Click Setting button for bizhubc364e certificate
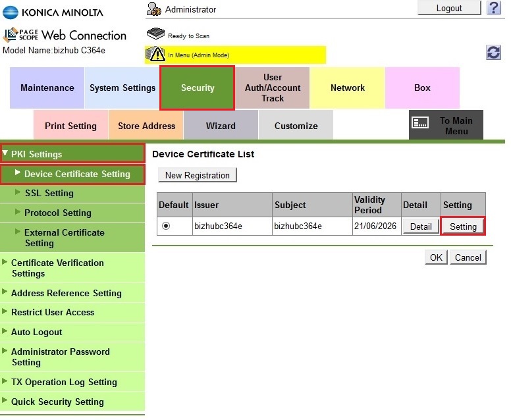 [463, 226]
